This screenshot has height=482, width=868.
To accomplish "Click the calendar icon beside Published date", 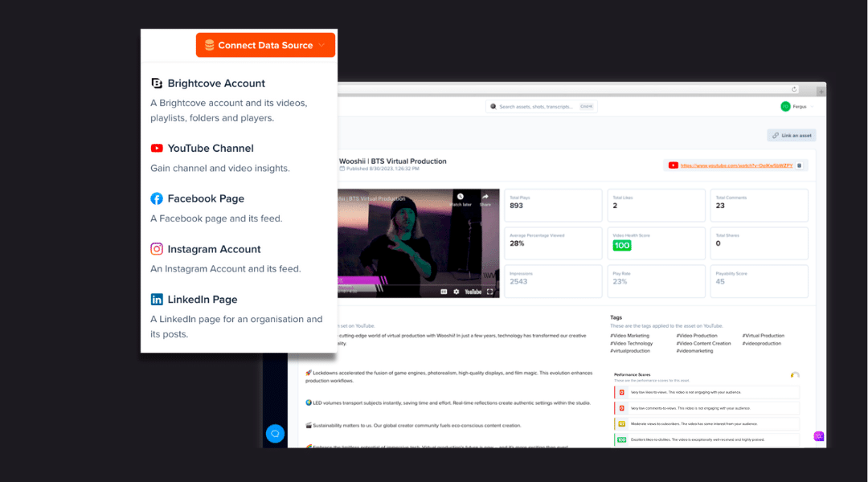I will [342, 169].
